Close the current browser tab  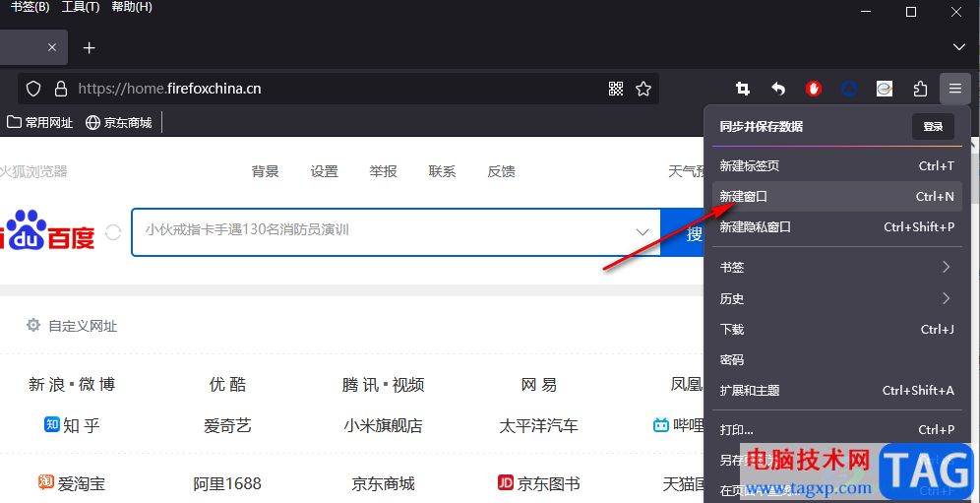pyautogui.click(x=52, y=47)
